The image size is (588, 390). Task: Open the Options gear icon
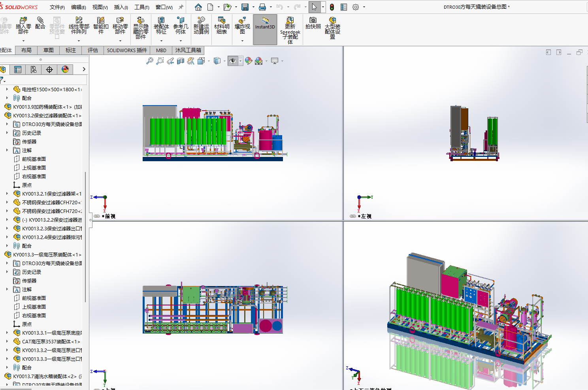[356, 7]
